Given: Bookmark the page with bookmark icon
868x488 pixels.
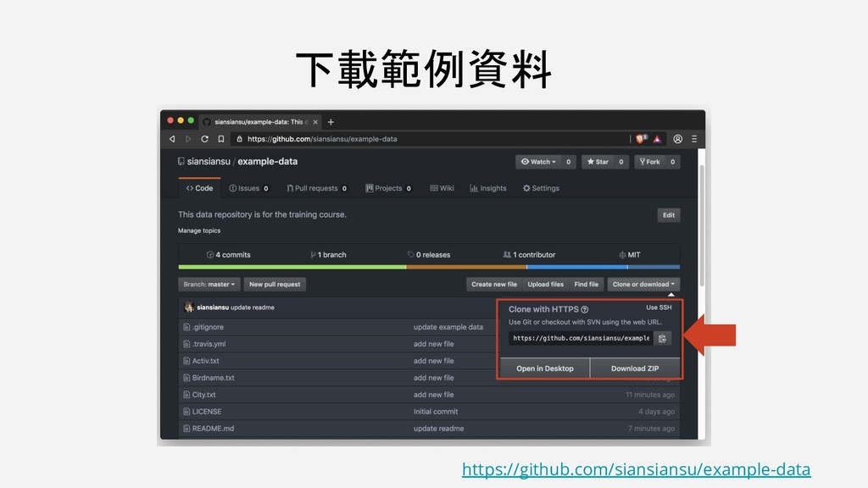Looking at the screenshot, I should pos(221,139).
